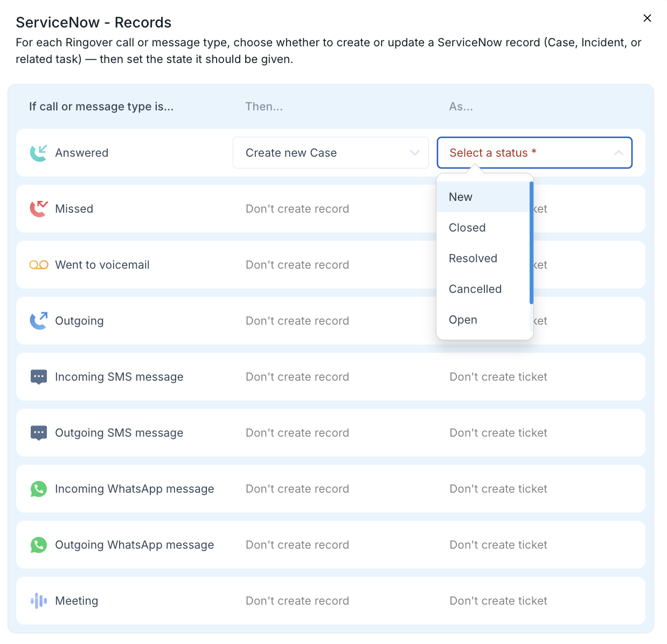
Task: Choose Closed from the status list
Action: pos(483,228)
